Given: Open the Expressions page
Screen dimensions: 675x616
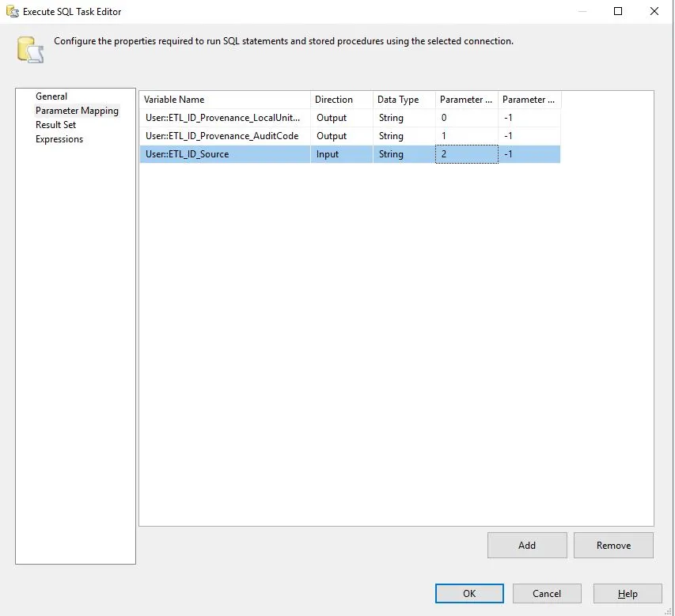Looking at the screenshot, I should click(x=59, y=139).
